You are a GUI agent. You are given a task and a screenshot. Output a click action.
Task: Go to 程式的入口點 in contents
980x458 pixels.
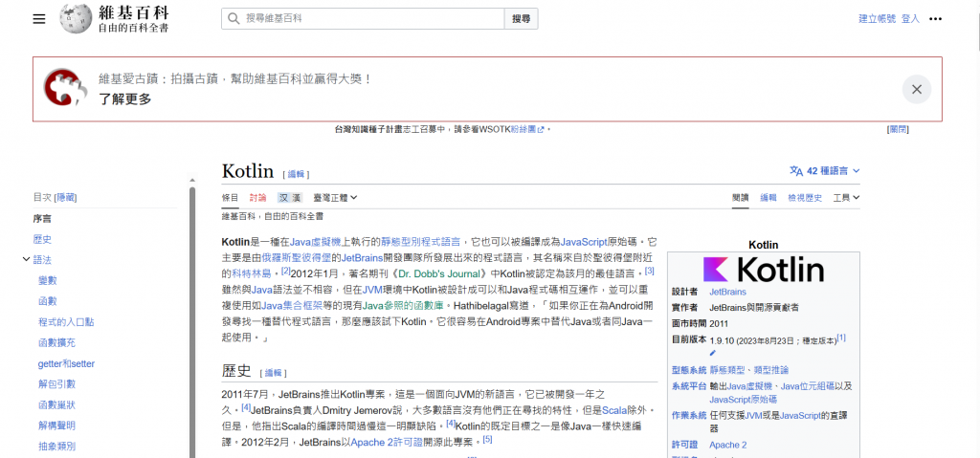coord(66,322)
